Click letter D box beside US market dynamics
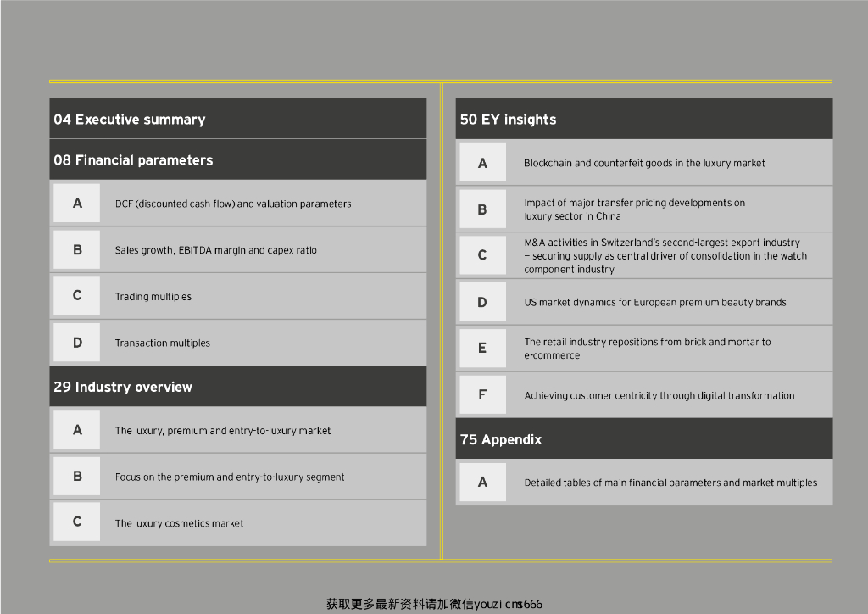 pos(482,302)
